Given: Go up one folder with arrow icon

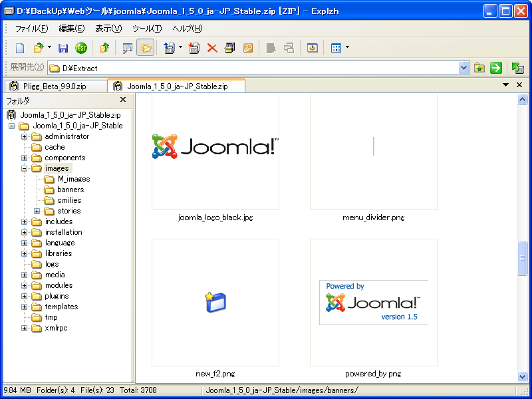Looking at the screenshot, I should coord(104,48).
